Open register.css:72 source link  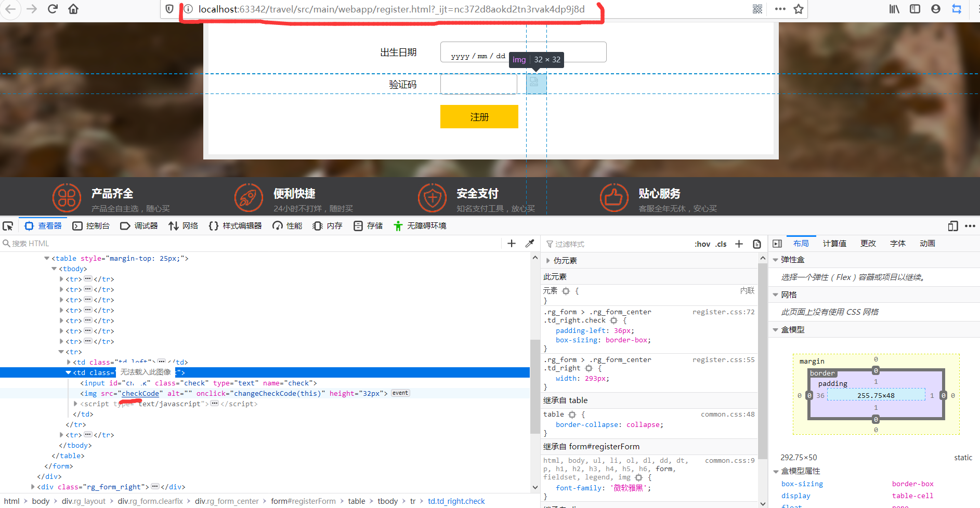[x=723, y=312]
